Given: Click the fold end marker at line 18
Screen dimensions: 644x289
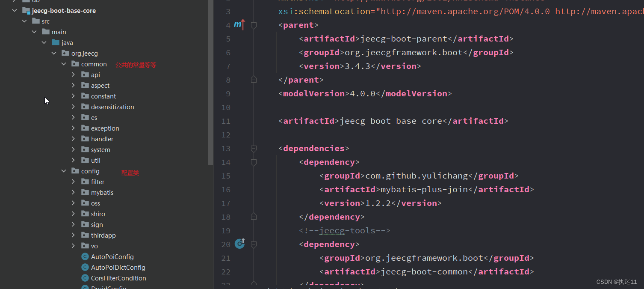Looking at the screenshot, I should 254,217.
